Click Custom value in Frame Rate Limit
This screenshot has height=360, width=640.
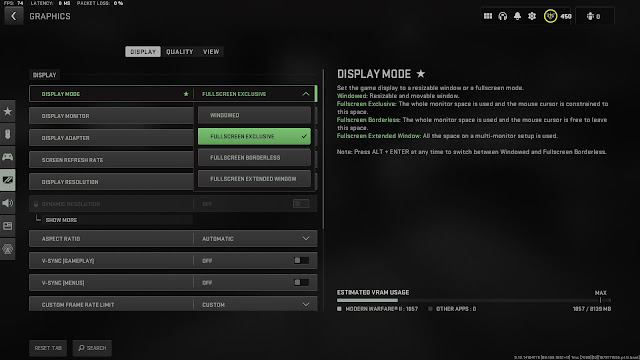(213, 305)
